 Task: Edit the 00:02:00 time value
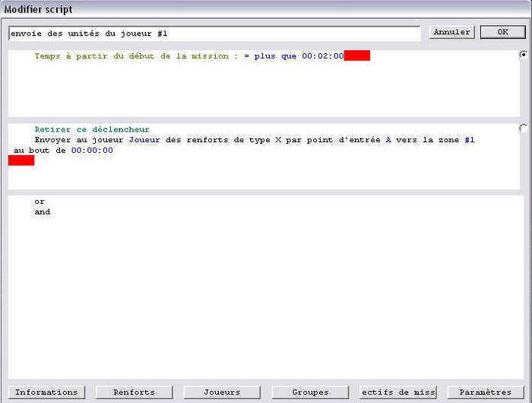tap(323, 56)
